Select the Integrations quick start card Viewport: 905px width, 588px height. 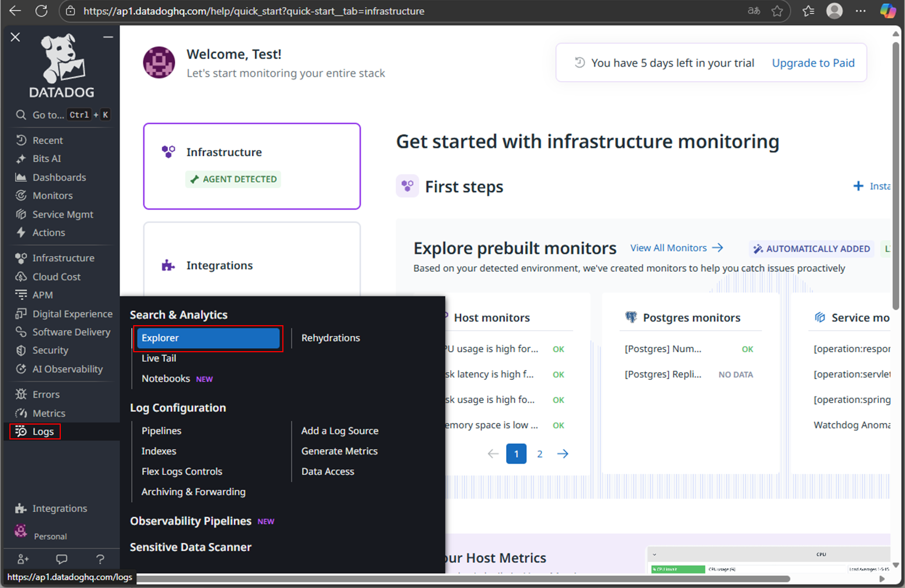point(252,259)
